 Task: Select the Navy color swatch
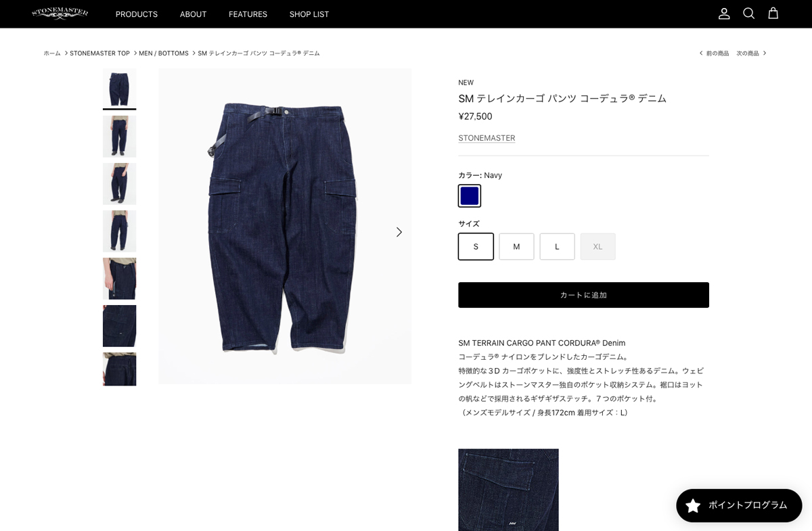pos(470,196)
